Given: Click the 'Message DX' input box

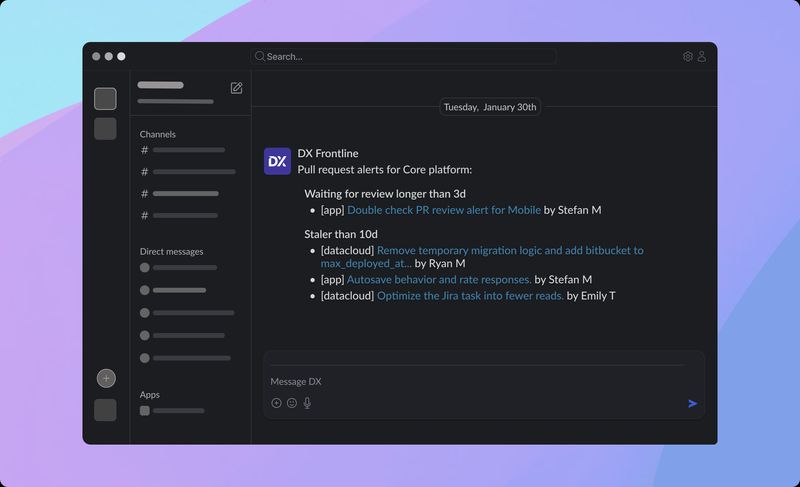Looking at the screenshot, I should click(x=480, y=381).
